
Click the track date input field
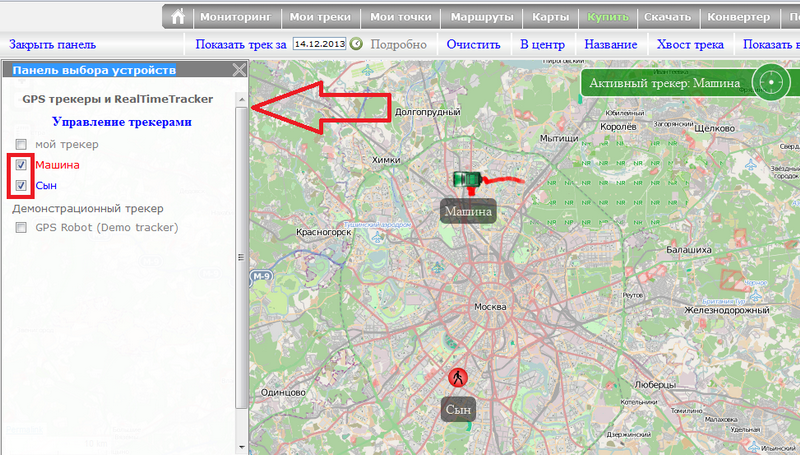click(x=318, y=45)
